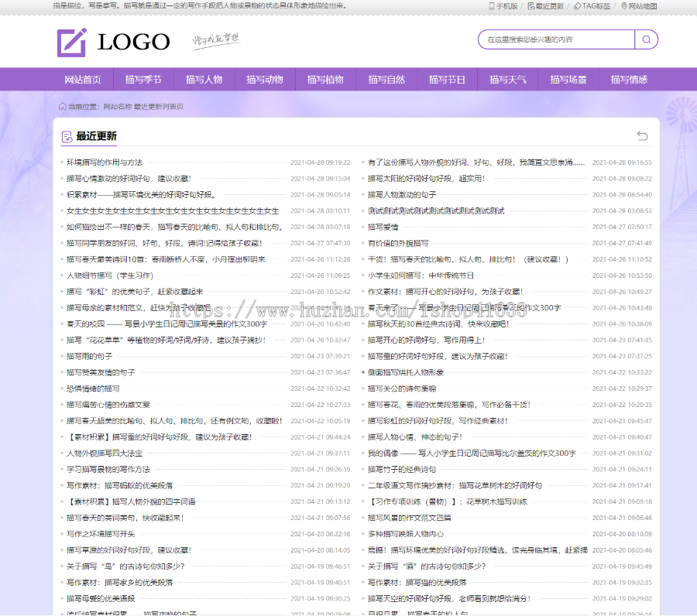This screenshot has width=697, height=616.
Task: Open 网站首页 in the navigation bar
Action: tap(83, 80)
